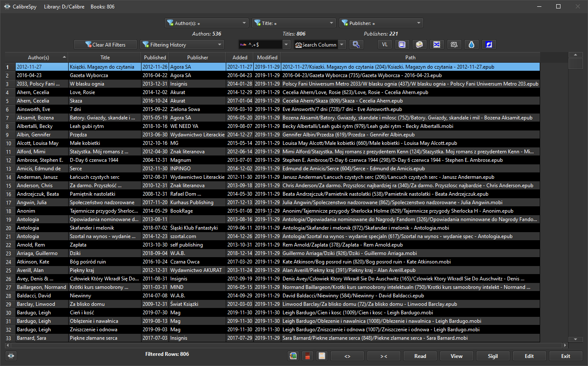
Task: Click the notepad icon in bottom bar
Action: (322, 356)
